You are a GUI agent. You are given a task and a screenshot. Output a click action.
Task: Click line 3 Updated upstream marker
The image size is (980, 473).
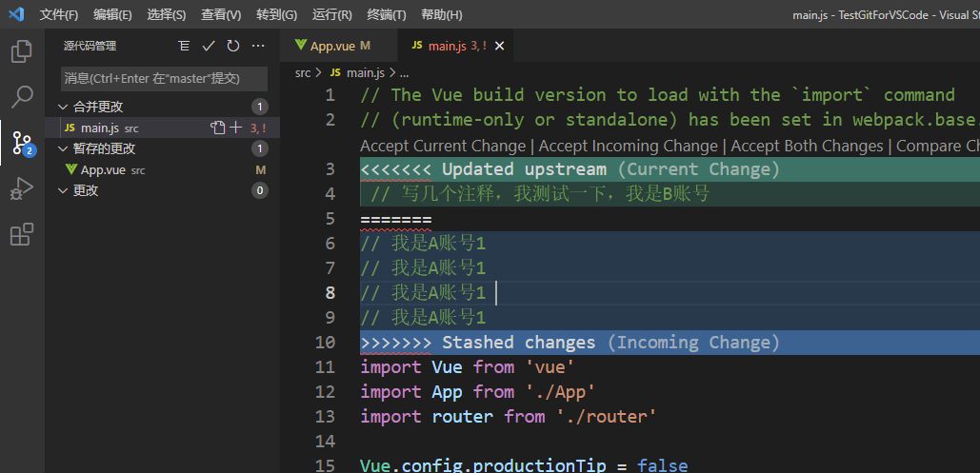(570, 169)
